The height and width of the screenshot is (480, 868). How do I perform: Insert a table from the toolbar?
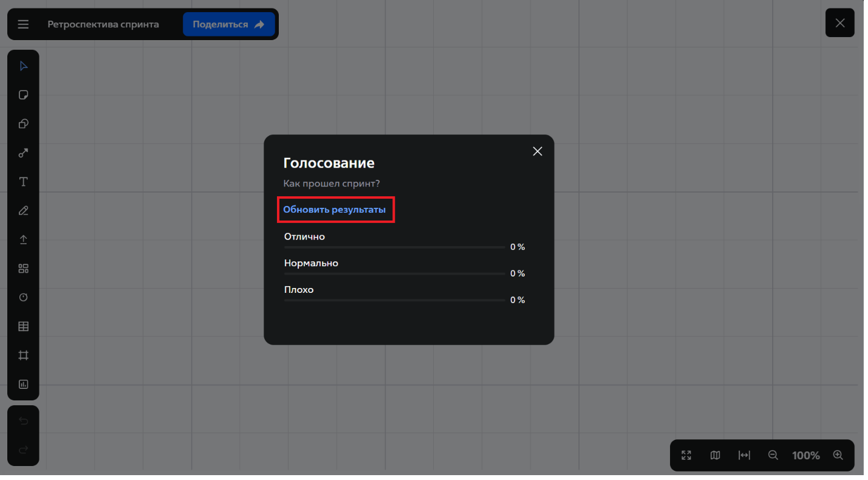(x=23, y=326)
